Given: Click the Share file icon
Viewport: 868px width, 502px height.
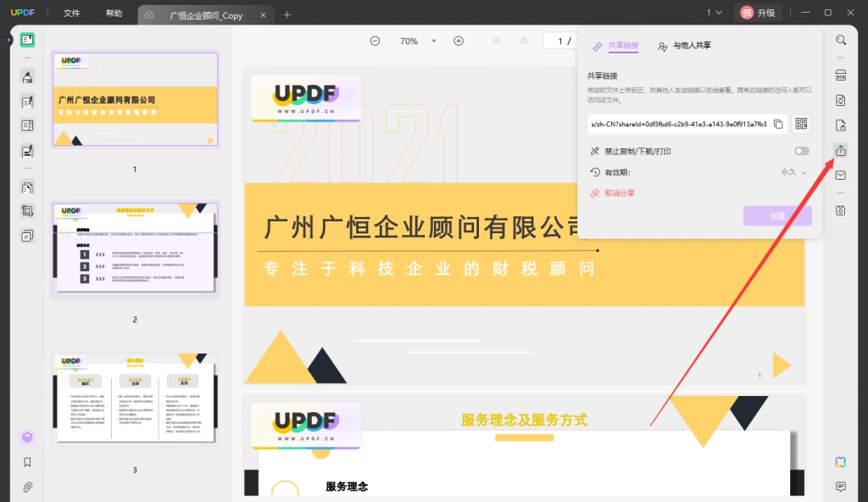Looking at the screenshot, I should (x=841, y=150).
